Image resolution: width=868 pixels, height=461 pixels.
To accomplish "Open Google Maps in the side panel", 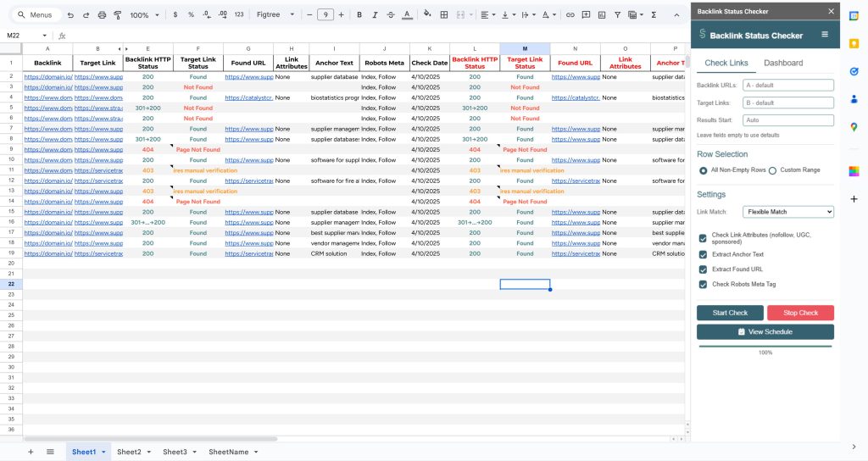I will click(x=854, y=126).
